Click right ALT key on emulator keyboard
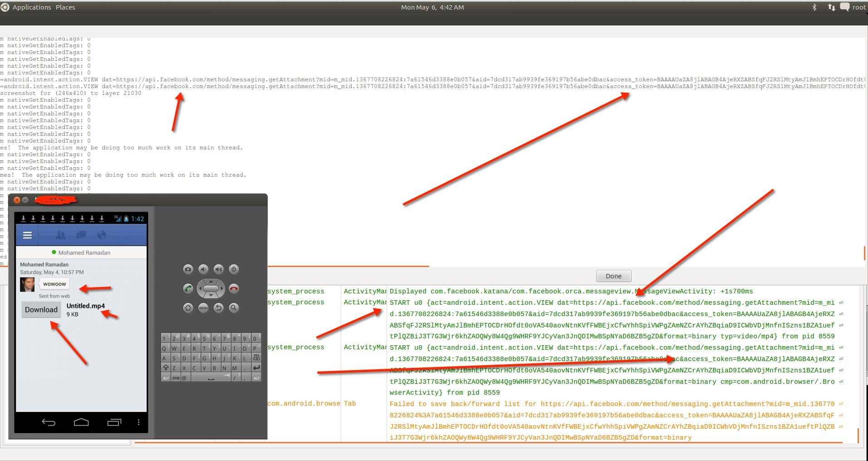This screenshot has height=461, width=868. [x=256, y=378]
